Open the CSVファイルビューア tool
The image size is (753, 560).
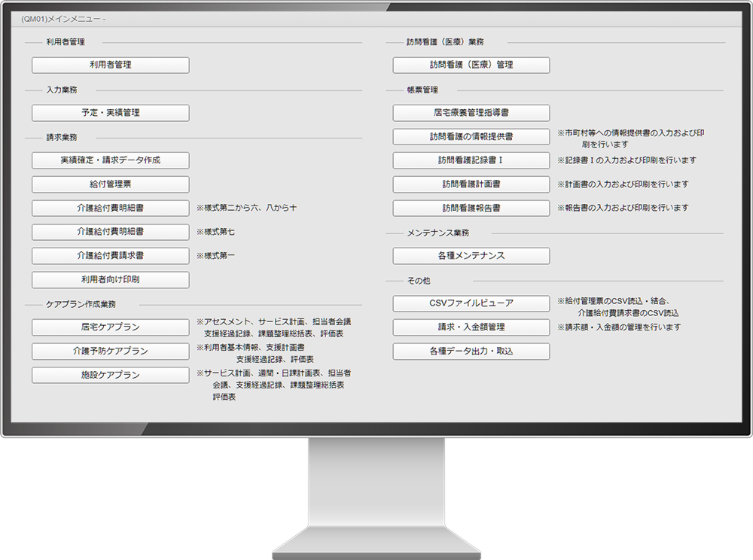471,303
